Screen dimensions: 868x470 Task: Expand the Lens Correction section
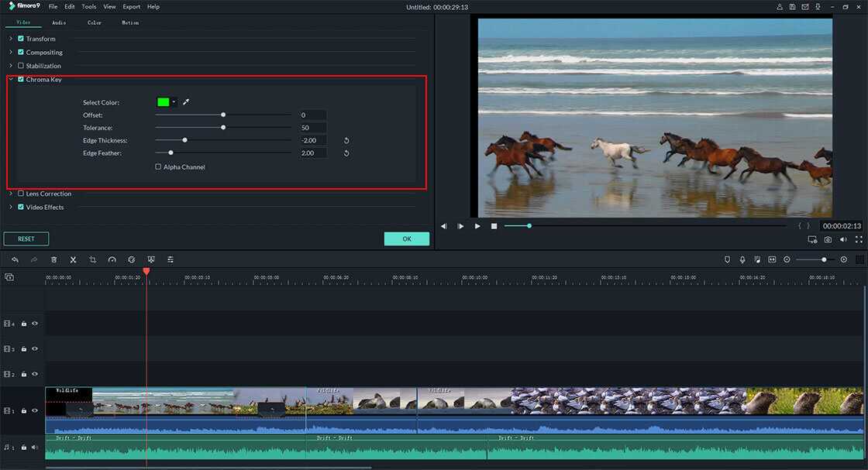(11, 194)
